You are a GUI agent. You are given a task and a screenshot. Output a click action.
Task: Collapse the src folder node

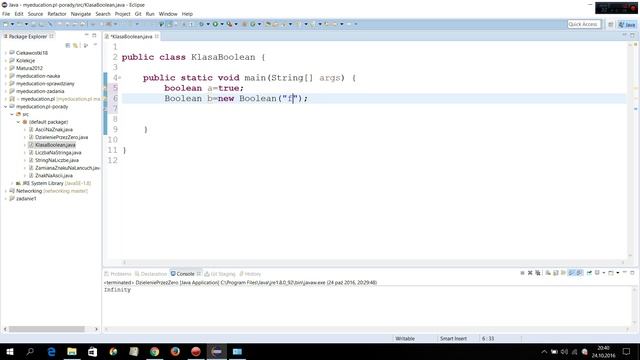(12, 114)
